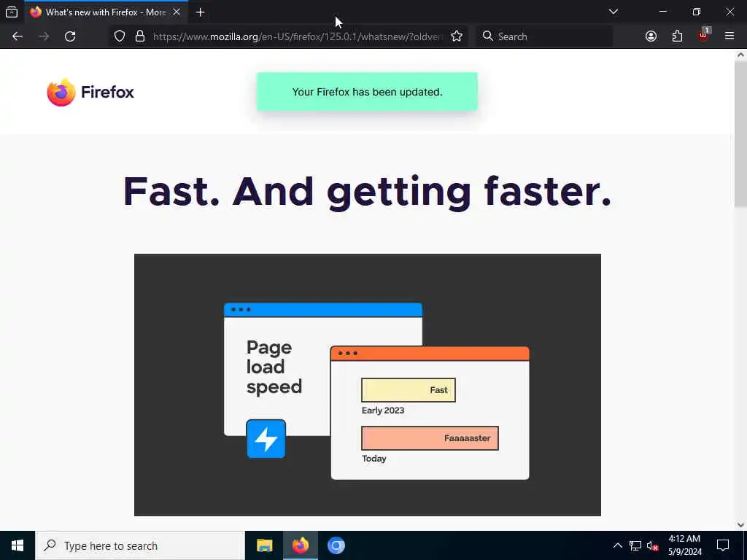This screenshot has width=747, height=560.
Task: Open the application hamburger menu
Action: coord(729,36)
